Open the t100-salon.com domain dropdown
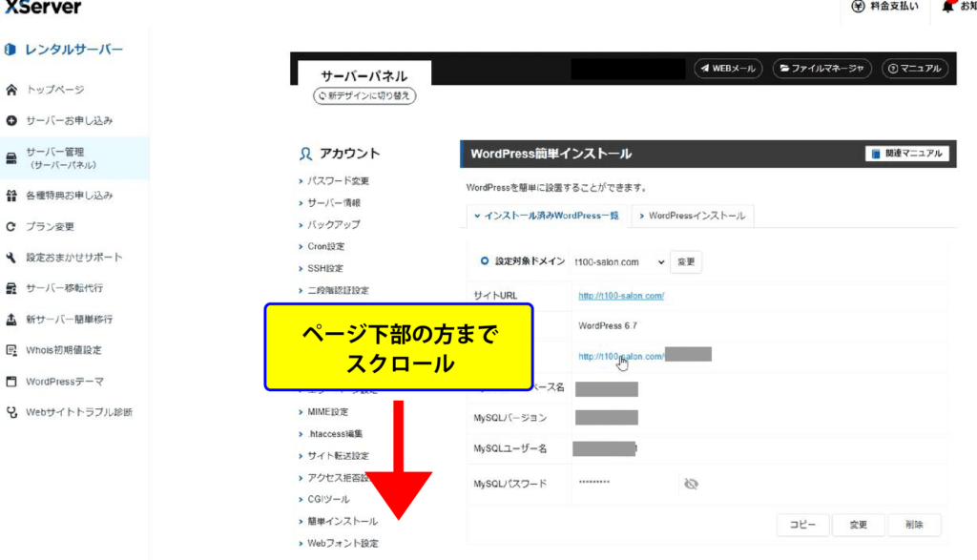The height and width of the screenshot is (560, 977). coord(618,262)
